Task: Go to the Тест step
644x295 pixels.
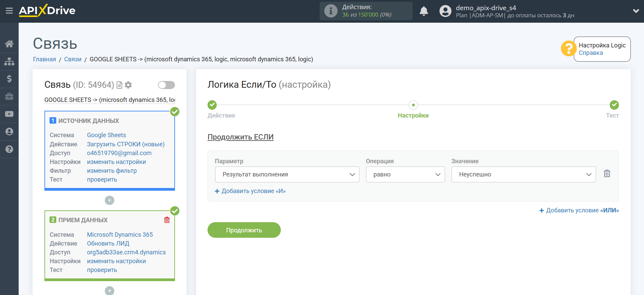Action: click(614, 105)
